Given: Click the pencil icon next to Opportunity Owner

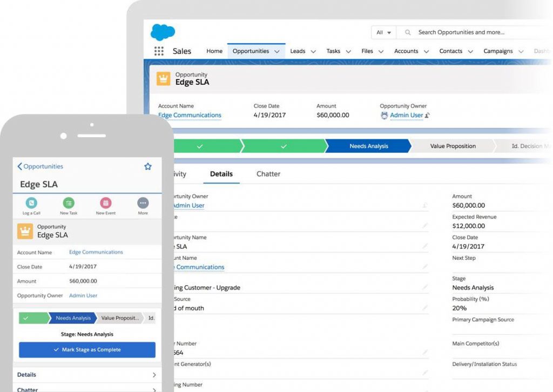Looking at the screenshot, I should click(426, 206).
